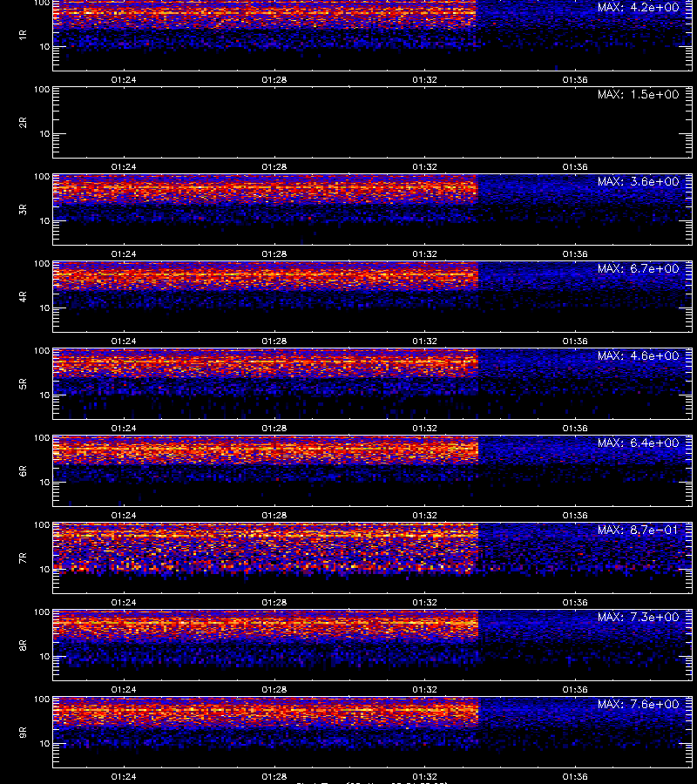Click the 100 y-axis label of panel 9R
The height and width of the screenshot is (784, 697).
pyautogui.click(x=42, y=699)
